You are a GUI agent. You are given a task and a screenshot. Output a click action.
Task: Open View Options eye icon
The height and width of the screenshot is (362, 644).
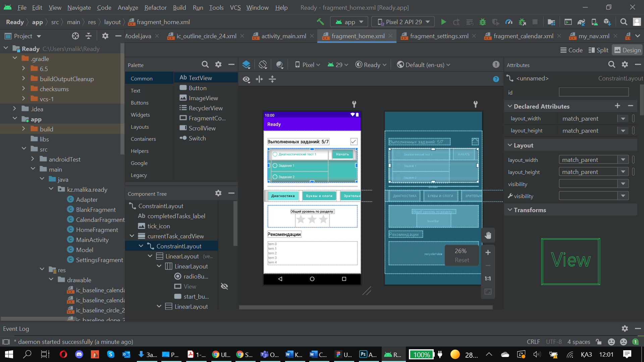tap(246, 79)
